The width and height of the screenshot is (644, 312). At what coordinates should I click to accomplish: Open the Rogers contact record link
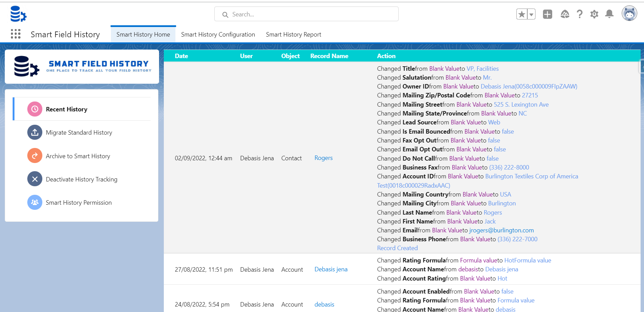(323, 158)
